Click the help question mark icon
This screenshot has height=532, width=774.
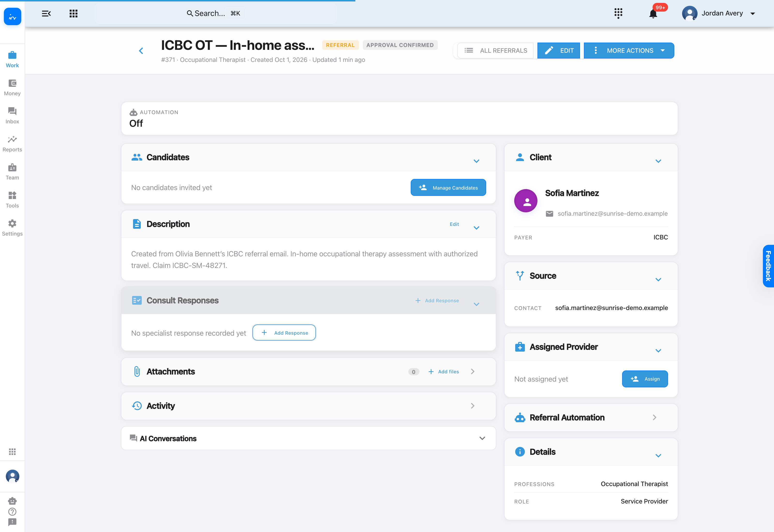tap(12, 512)
